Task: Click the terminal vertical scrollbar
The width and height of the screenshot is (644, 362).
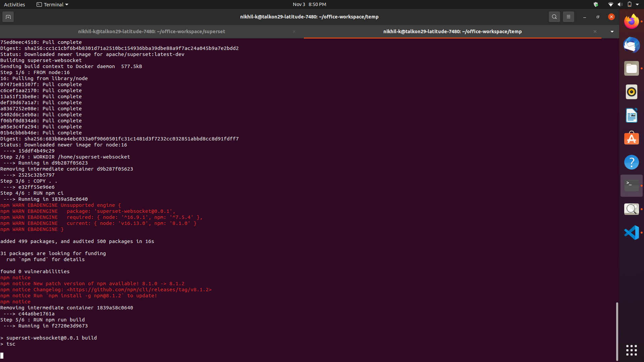Action: [x=617, y=331]
